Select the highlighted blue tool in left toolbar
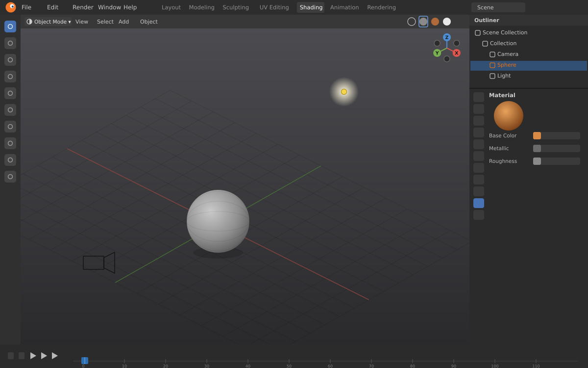Screen dimensions: 588x368 pos(10,26)
